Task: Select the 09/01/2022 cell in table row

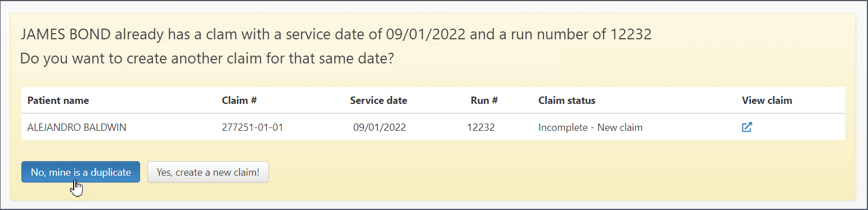Action: click(x=380, y=127)
